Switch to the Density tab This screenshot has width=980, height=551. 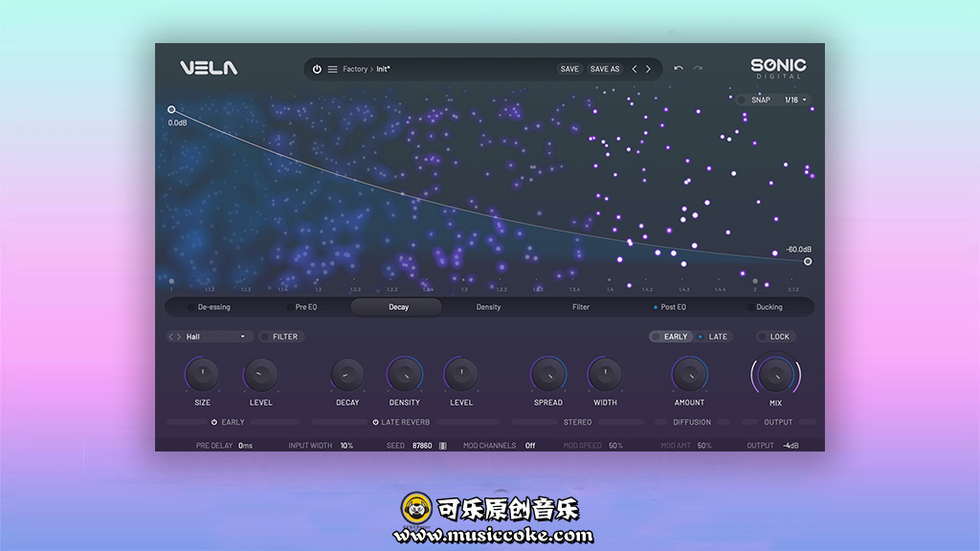pos(488,307)
